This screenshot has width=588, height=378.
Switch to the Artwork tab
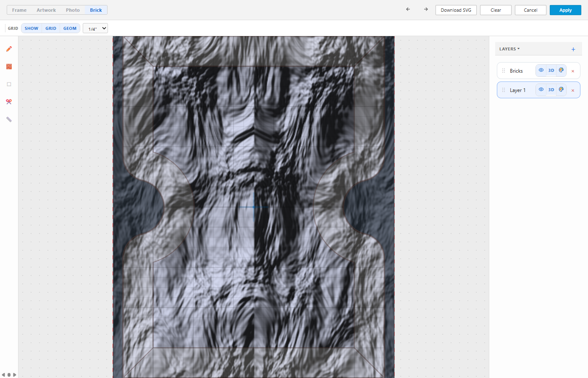(46, 10)
